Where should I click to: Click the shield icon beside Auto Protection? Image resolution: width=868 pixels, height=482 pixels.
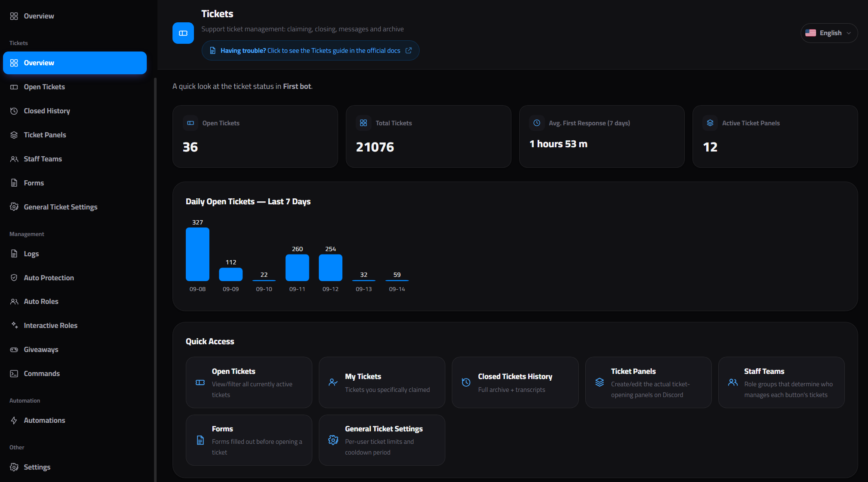(14, 278)
